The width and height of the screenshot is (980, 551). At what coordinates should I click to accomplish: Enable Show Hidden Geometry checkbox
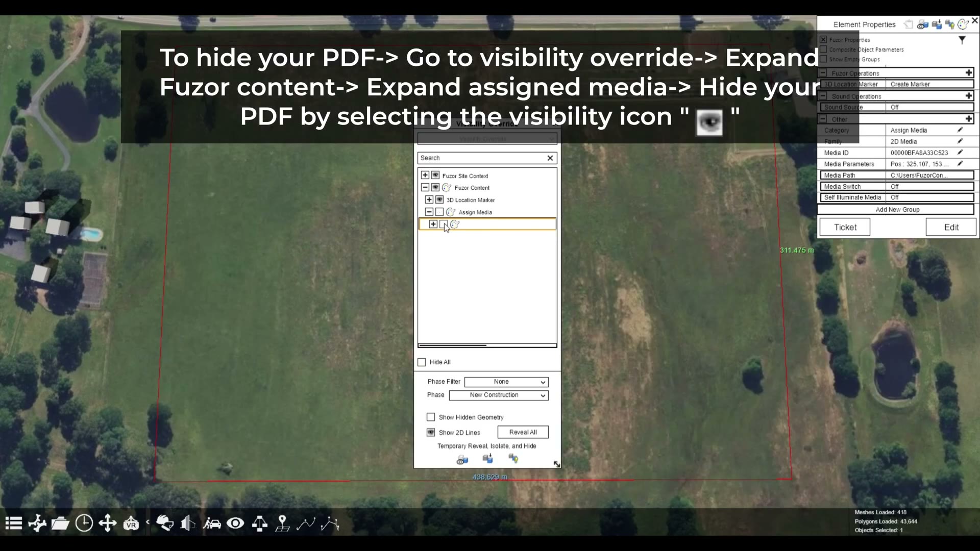(x=431, y=417)
